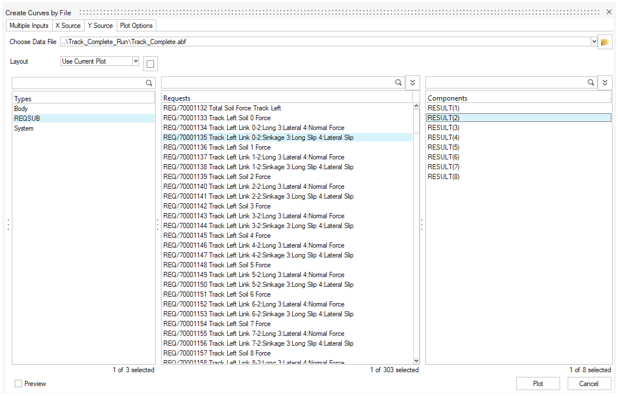Enable the Preview checkbox

(18, 384)
